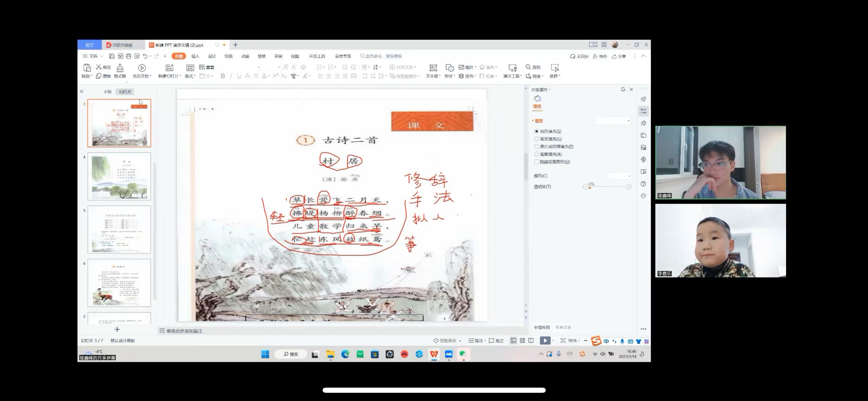Screen dimensions: 868x401
Task: Select Pattern fill (图案填充) radio button
Action: coord(537,154)
